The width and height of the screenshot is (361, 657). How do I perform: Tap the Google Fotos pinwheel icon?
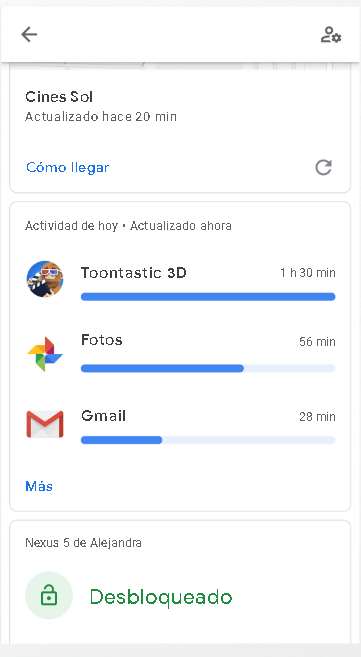(45, 354)
